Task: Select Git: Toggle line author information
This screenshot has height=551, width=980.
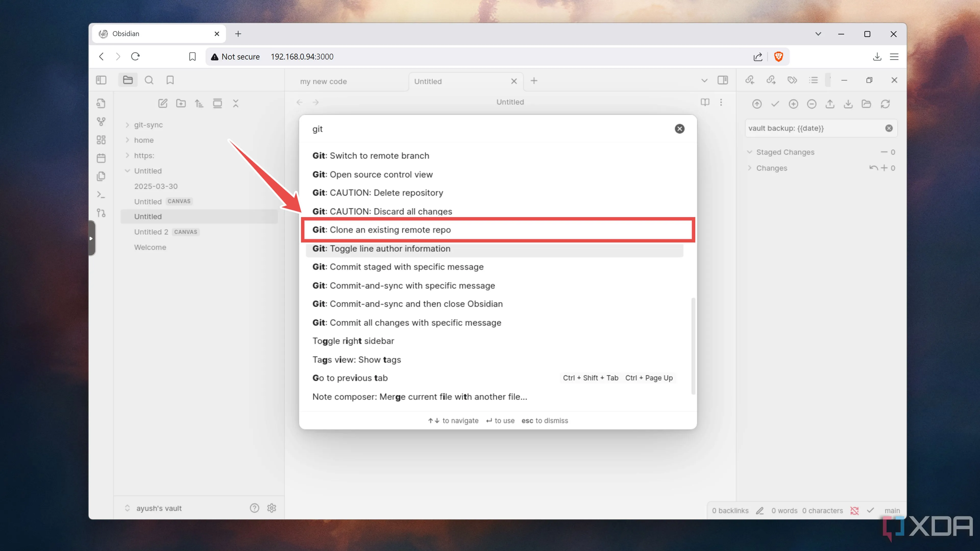Action: [x=495, y=249]
